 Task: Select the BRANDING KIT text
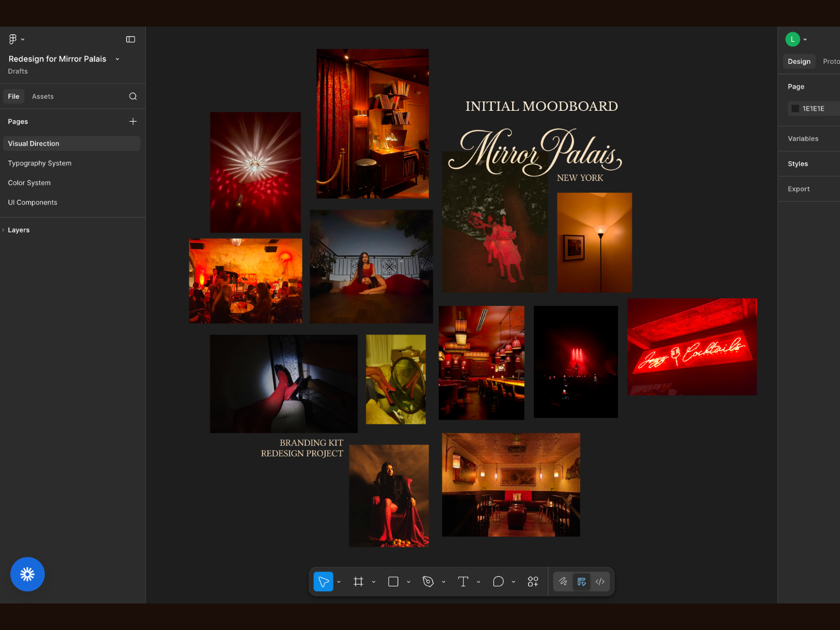click(312, 443)
